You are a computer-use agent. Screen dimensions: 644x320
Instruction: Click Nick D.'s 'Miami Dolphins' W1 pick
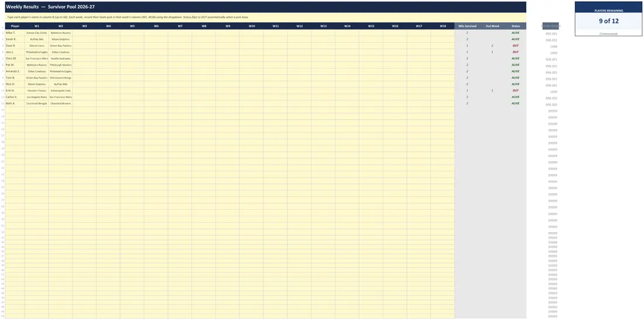coord(36,84)
